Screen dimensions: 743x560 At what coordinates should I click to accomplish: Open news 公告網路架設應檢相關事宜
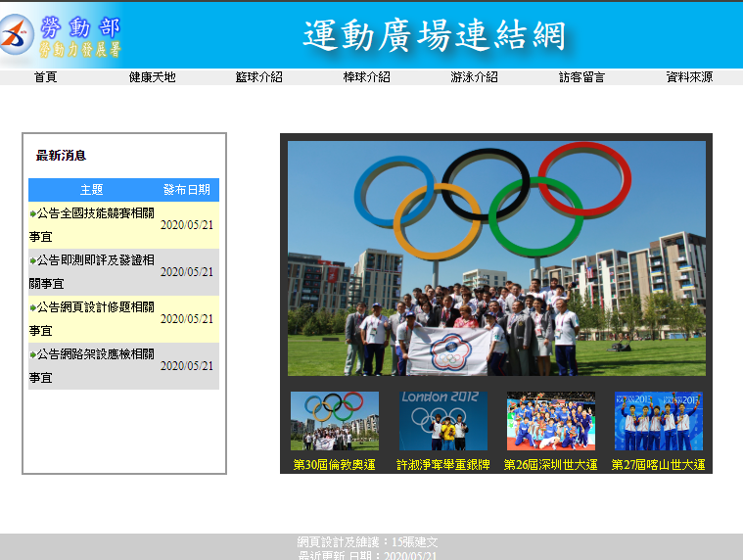coord(92,366)
